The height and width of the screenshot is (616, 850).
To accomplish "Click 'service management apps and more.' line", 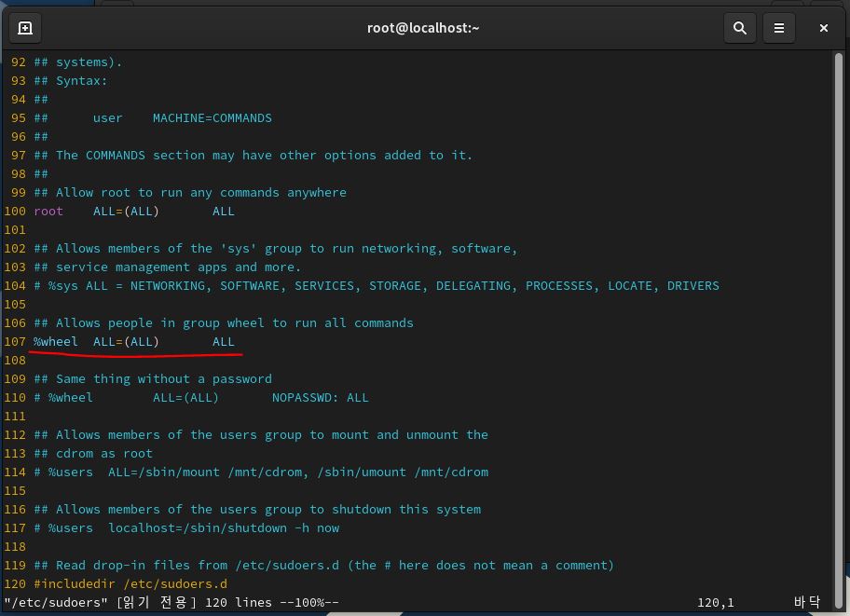I will click(x=167, y=267).
